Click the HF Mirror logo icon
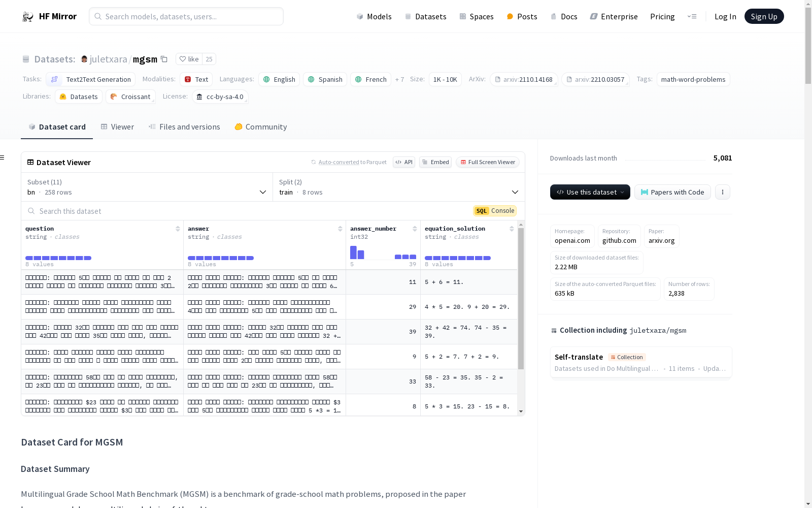This screenshot has width=812, height=508. pyautogui.click(x=28, y=17)
